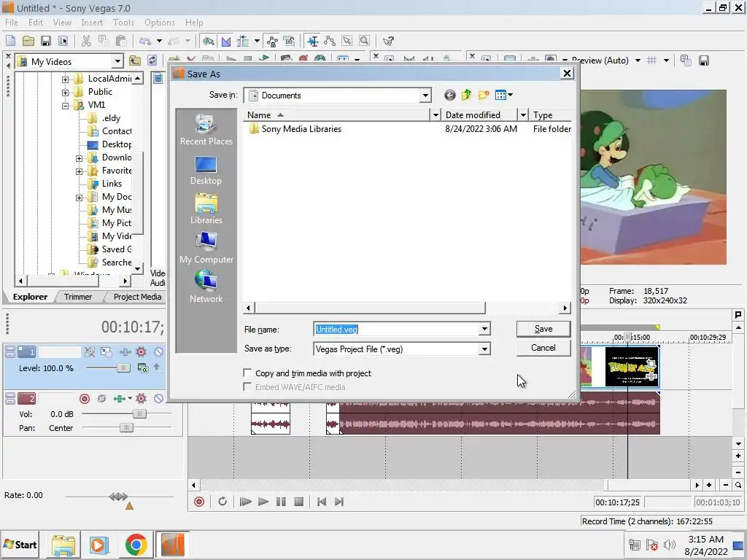Click Cancel button in Save As dialog

click(543, 348)
